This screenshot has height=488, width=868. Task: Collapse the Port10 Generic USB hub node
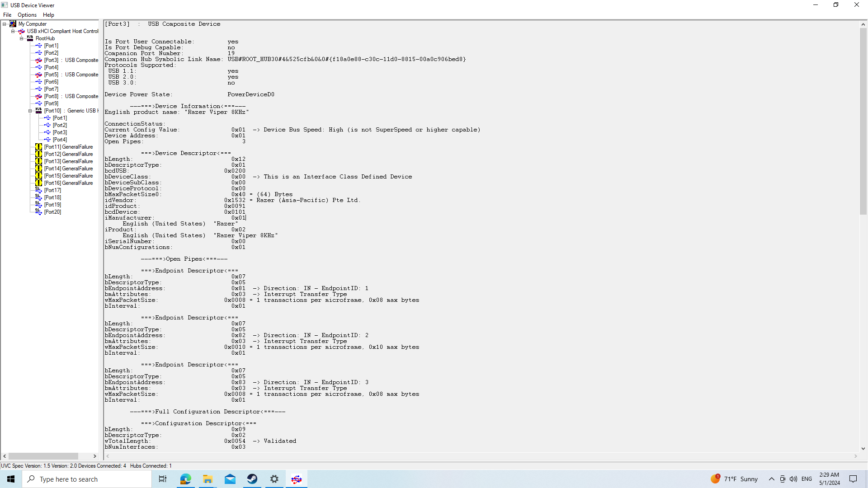(x=30, y=111)
